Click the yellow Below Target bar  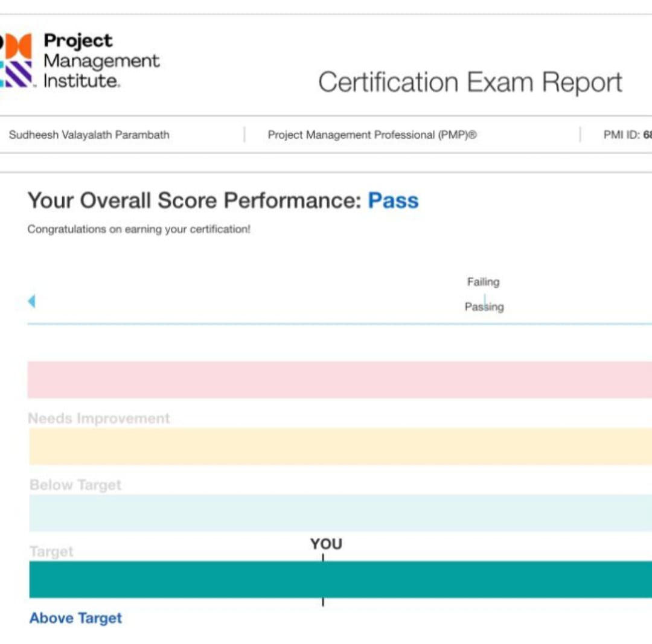pos(339,446)
